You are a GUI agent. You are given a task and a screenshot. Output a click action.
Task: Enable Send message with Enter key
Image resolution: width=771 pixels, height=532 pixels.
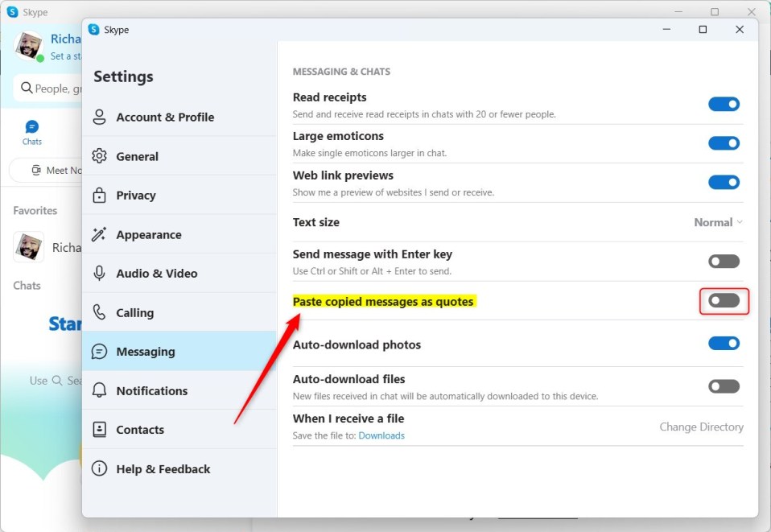[724, 261]
